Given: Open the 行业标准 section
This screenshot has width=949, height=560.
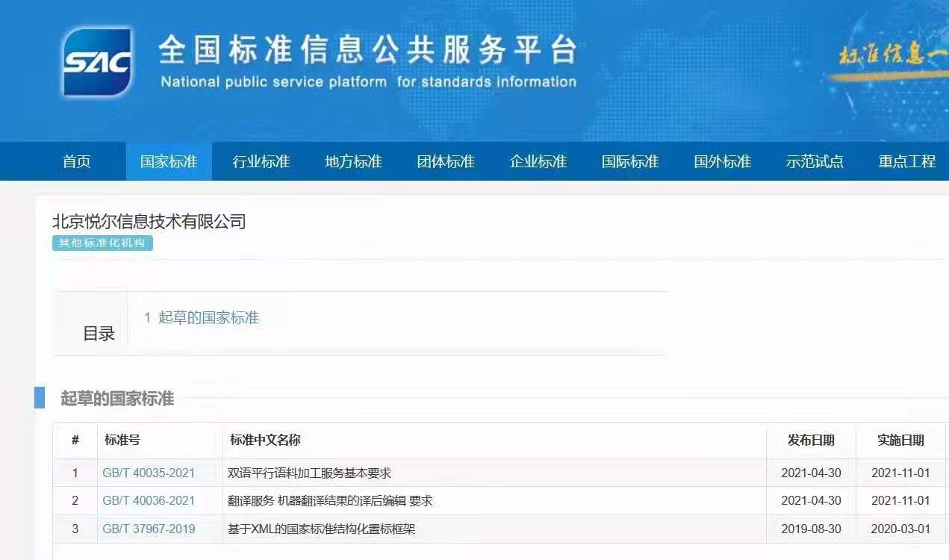Looking at the screenshot, I should click(261, 161).
